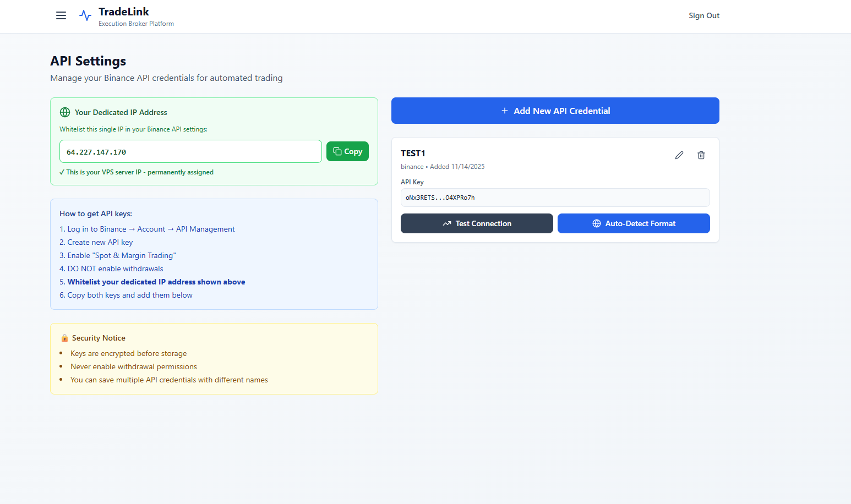
Task: Copy the dedicated IP address
Action: pyautogui.click(x=347, y=151)
